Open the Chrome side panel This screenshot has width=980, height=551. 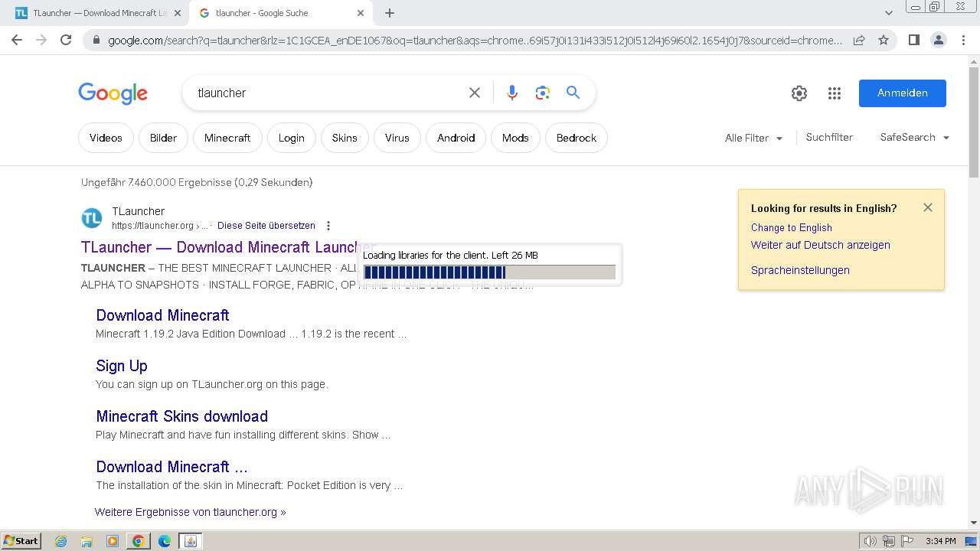[913, 40]
